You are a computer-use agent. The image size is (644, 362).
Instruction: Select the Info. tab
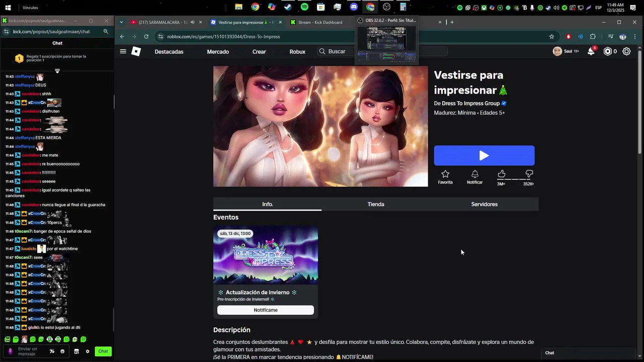(268, 204)
